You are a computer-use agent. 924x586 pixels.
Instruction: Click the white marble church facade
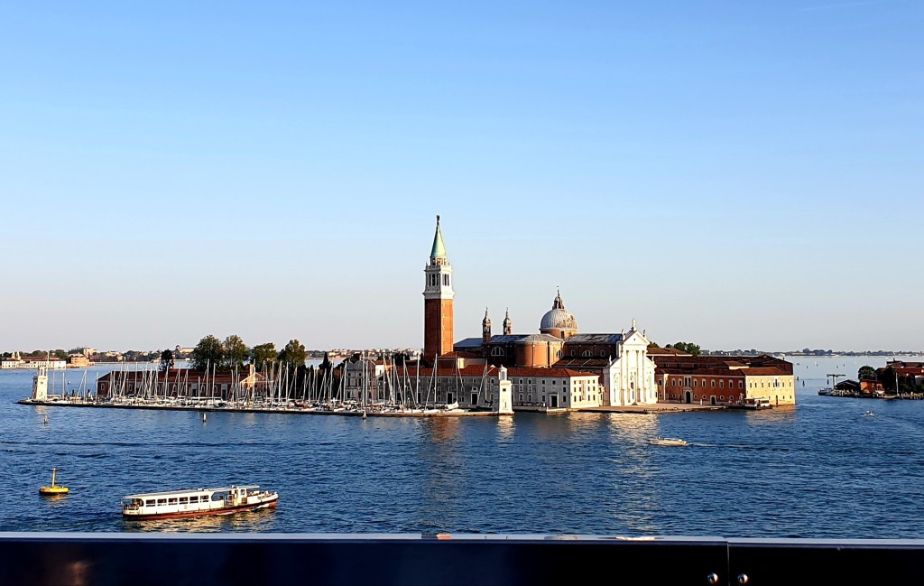(632, 370)
